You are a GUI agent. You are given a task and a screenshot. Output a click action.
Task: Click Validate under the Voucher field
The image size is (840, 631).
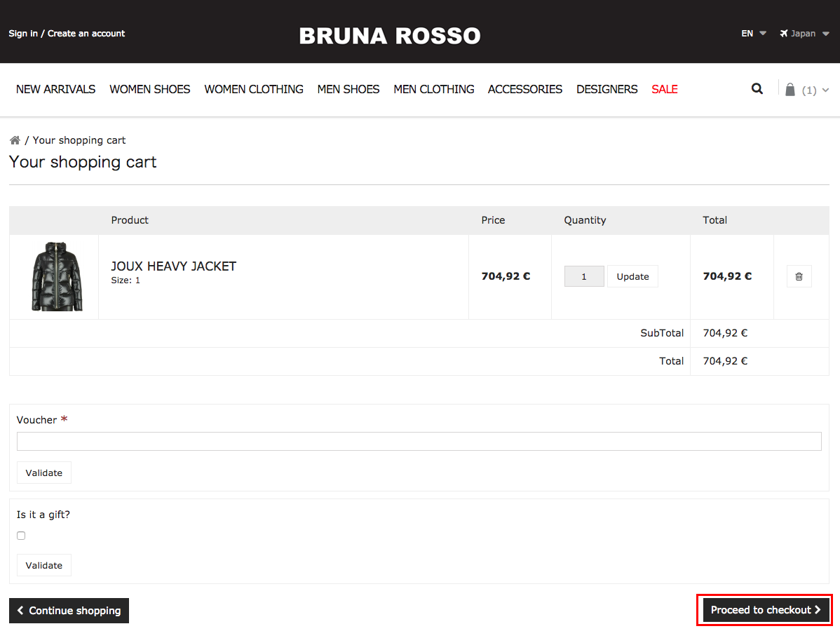point(44,473)
